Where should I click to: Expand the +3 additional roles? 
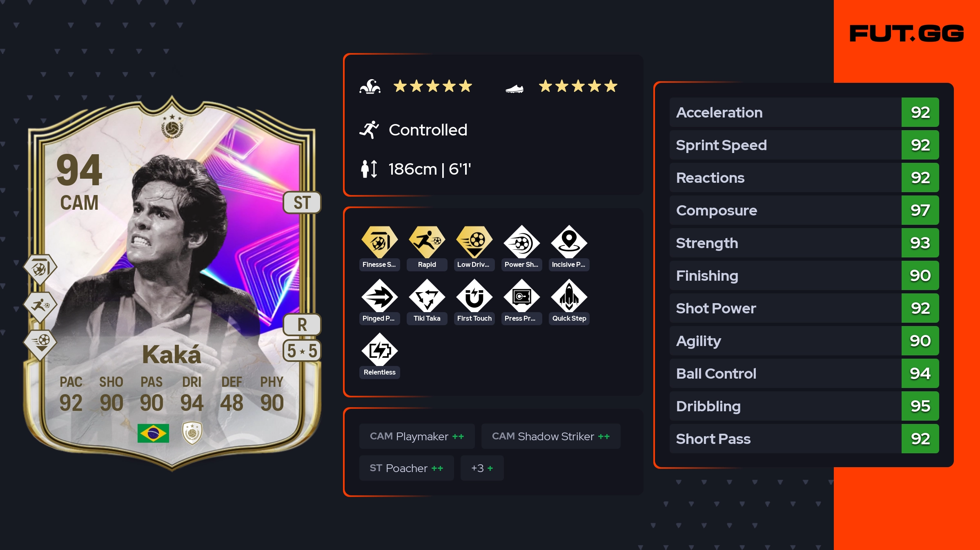point(482,468)
